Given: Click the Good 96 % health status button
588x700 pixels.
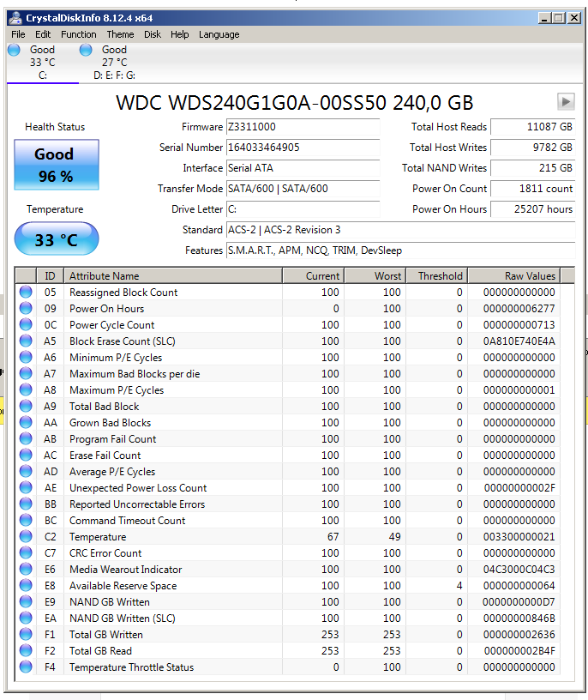Looking at the screenshot, I should [57, 165].
